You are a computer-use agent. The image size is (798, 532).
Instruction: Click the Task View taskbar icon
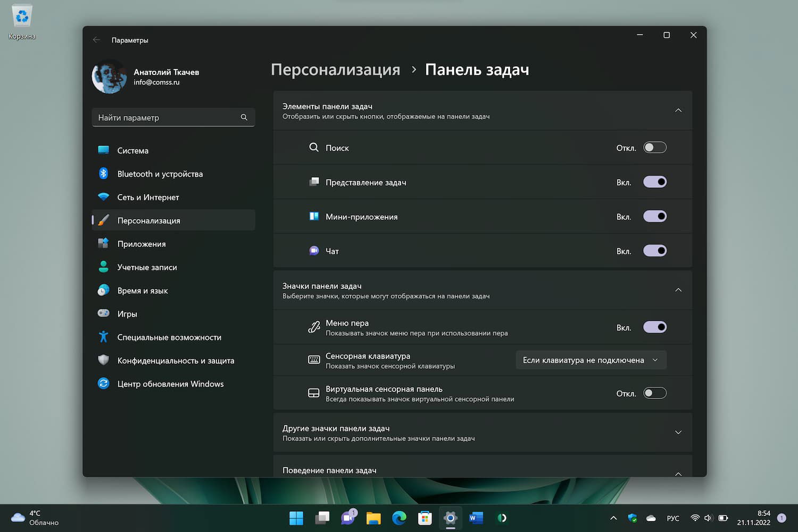click(322, 518)
